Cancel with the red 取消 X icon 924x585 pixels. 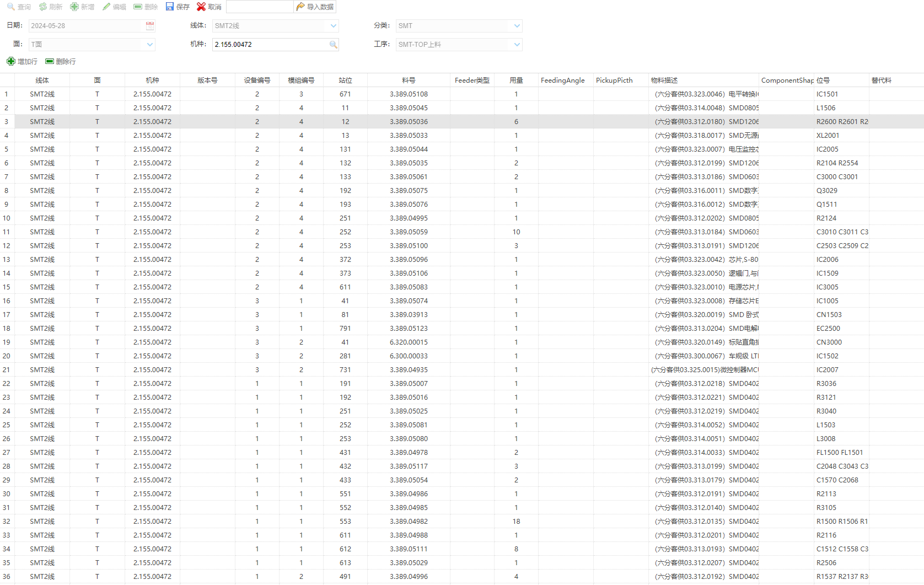click(201, 7)
